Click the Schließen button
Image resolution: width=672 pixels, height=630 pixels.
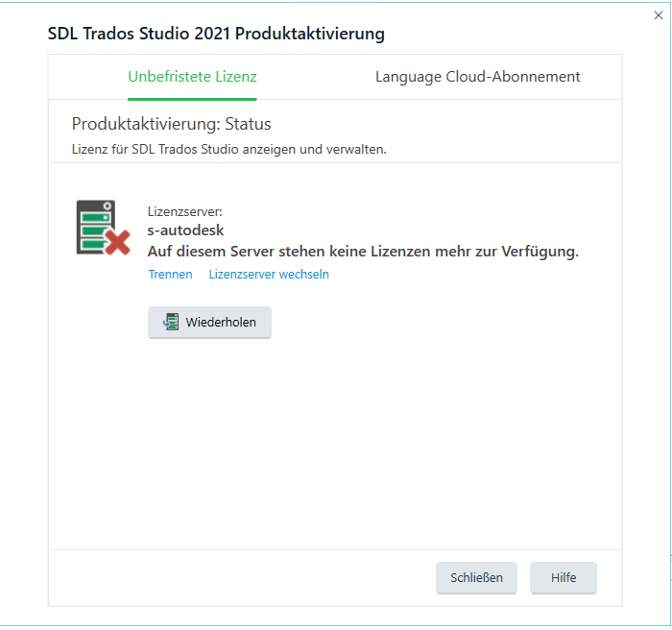click(476, 578)
